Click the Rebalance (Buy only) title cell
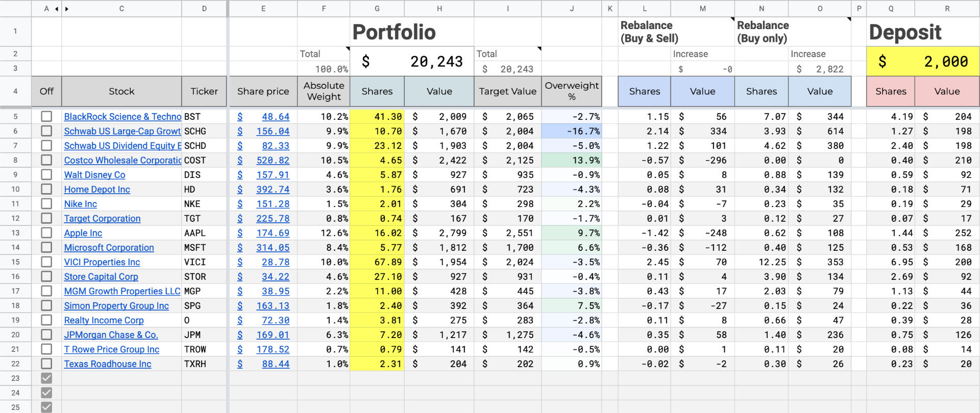This screenshot has width=980, height=413. (x=793, y=32)
